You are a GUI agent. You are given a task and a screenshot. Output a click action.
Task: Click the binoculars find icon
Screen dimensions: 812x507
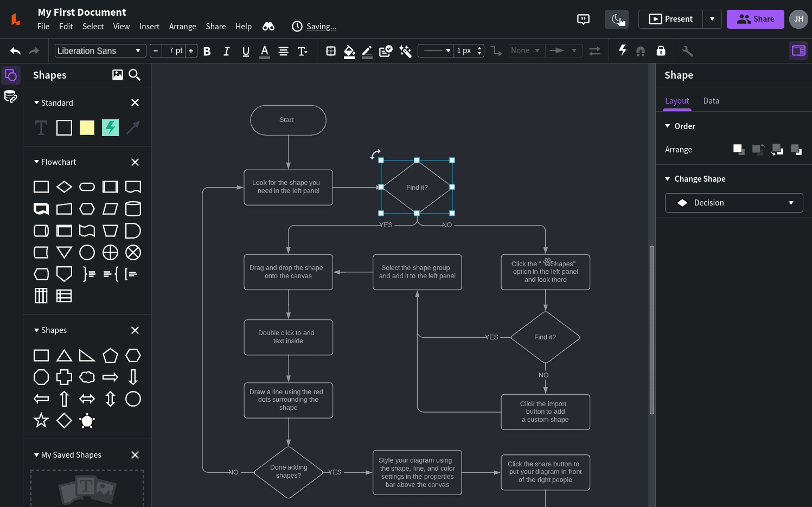point(268,27)
